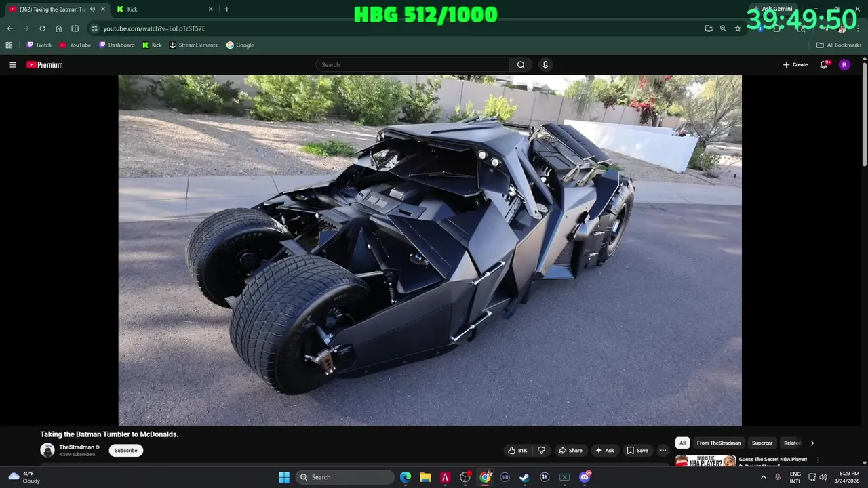
Task: Open the account avatar menu
Action: coord(844,65)
